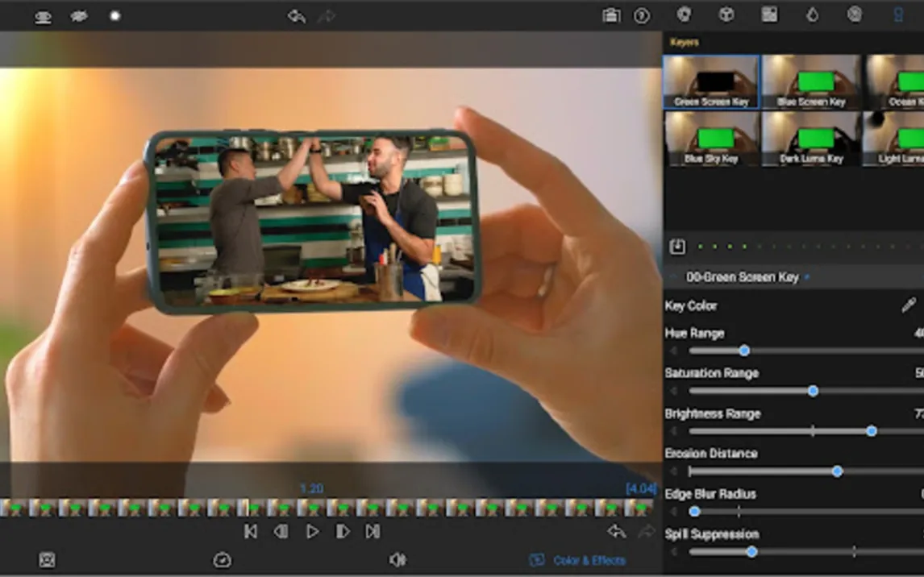This screenshot has width=924, height=577.
Task: Toggle the second eye icon in top toolbar
Action: (x=79, y=16)
